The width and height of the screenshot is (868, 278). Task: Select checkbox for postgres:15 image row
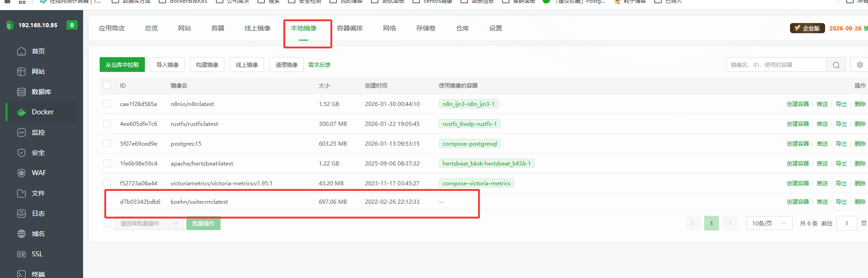[x=107, y=144]
